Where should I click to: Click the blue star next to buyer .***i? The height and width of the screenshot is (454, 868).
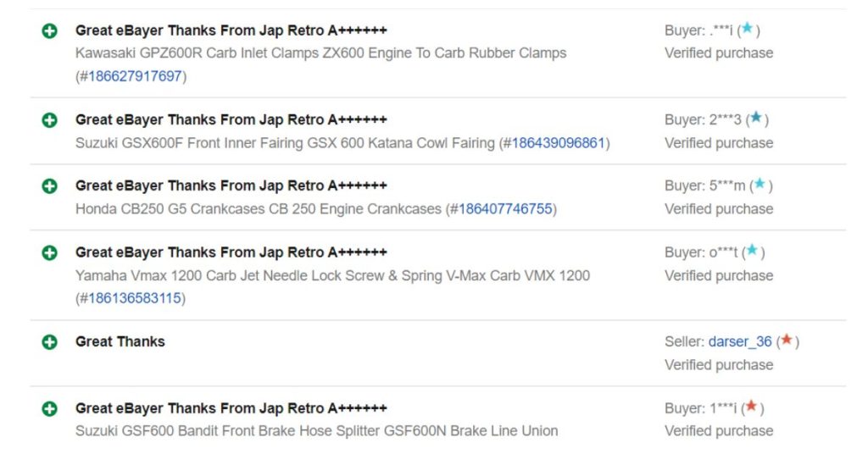[x=748, y=28]
